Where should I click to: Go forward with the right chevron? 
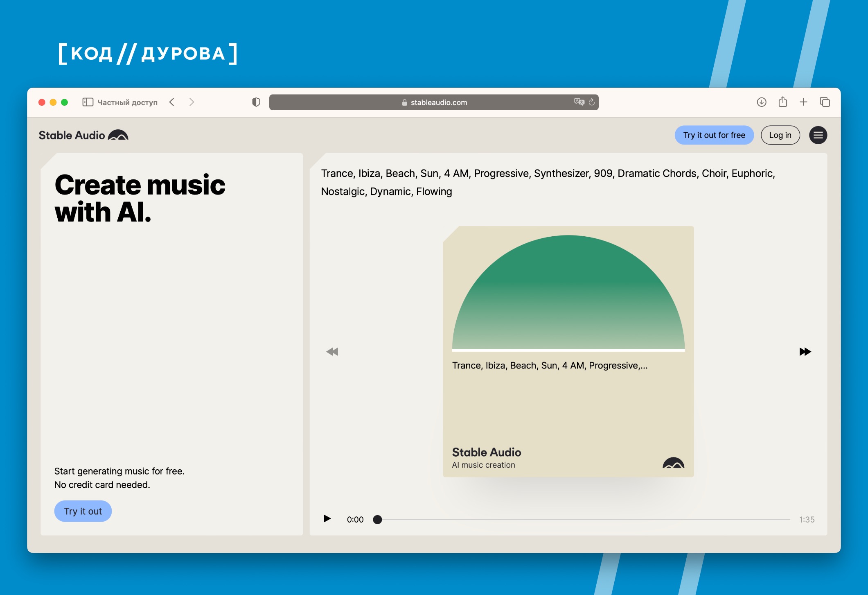tap(192, 102)
